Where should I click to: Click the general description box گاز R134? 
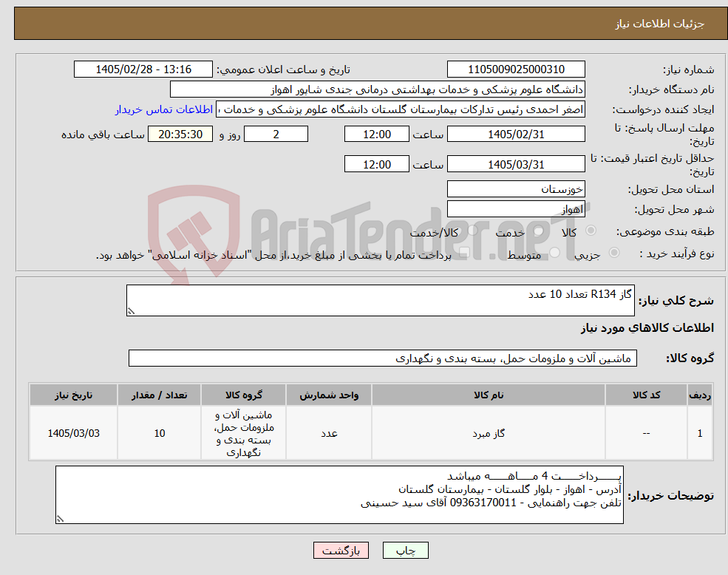pos(380,301)
